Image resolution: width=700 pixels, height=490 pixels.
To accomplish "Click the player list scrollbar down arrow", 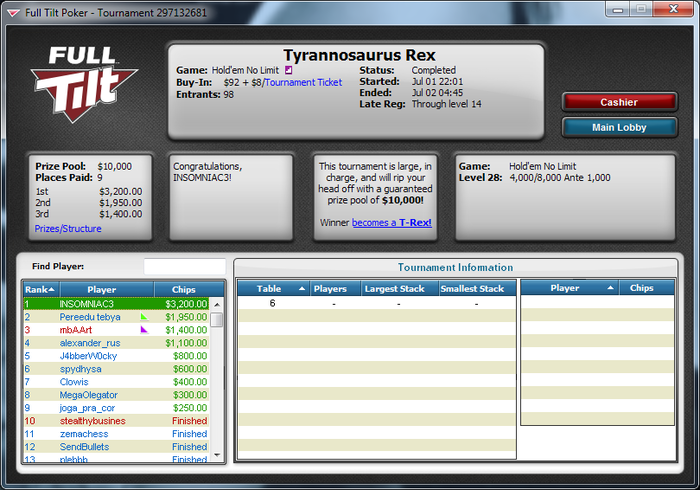I will click(217, 455).
